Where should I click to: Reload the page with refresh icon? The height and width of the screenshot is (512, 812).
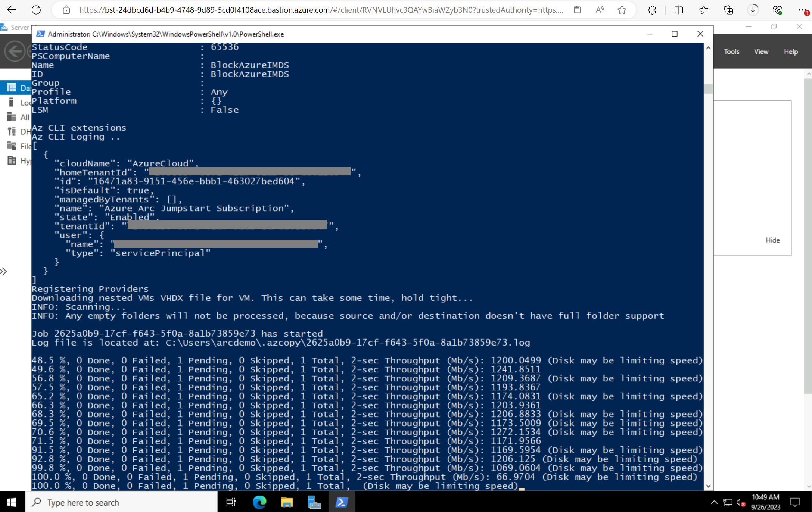click(x=36, y=10)
